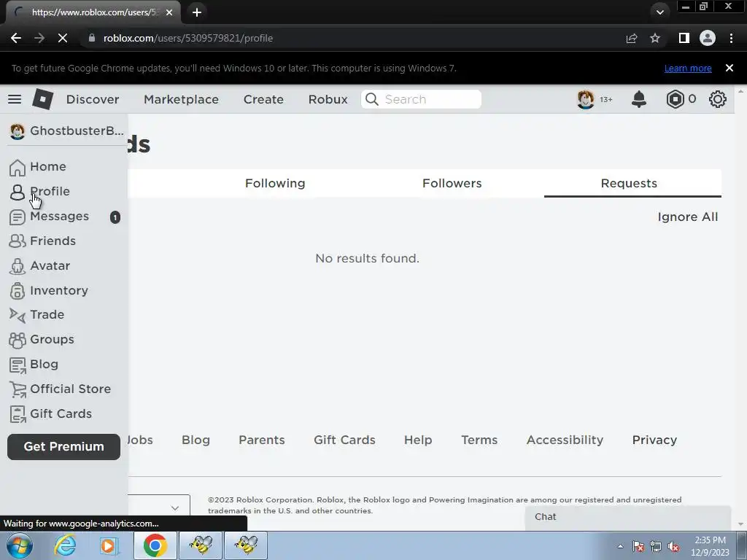This screenshot has width=747, height=560.
Task: Click the Messages unread badge 1
Action: pos(115,217)
